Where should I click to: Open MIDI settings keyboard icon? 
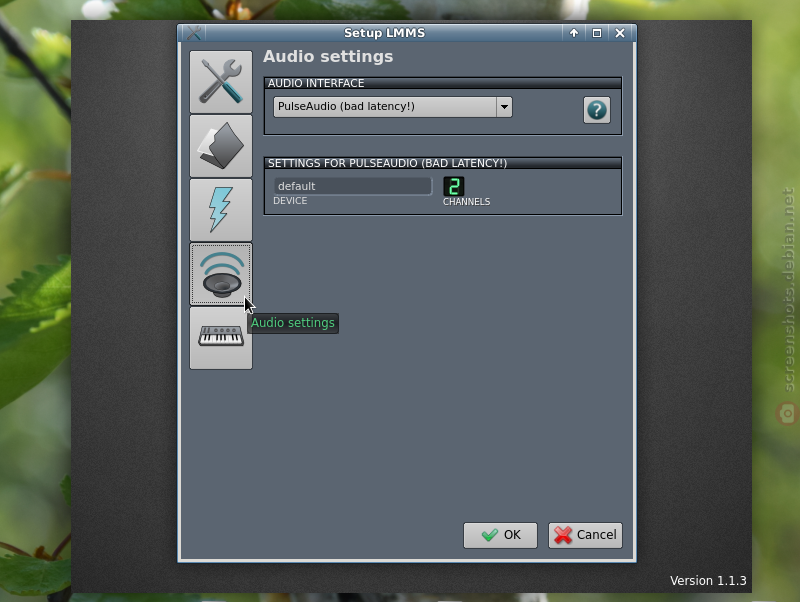coord(221,338)
